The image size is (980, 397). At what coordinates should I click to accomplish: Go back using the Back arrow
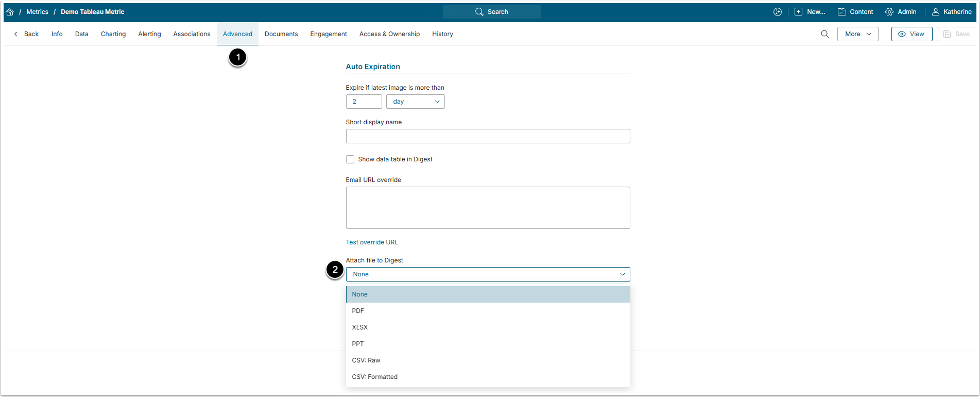[26, 34]
